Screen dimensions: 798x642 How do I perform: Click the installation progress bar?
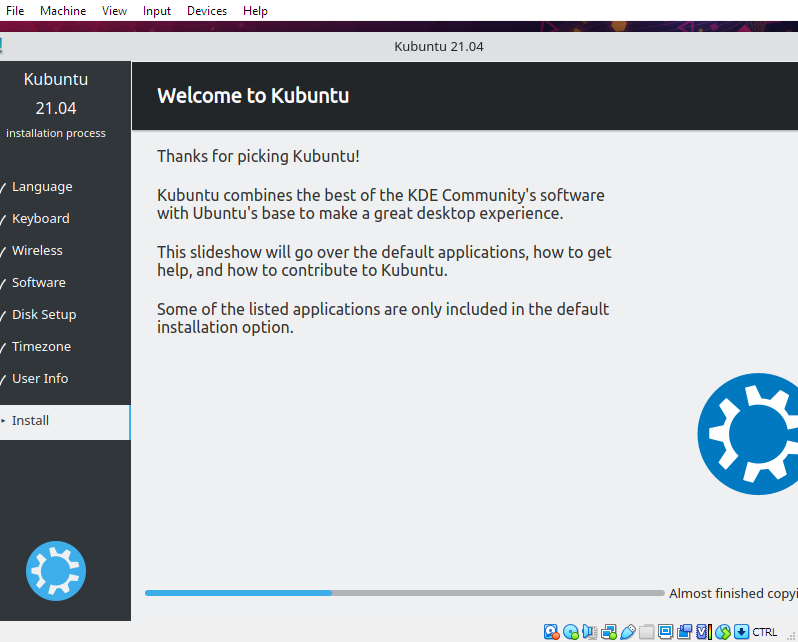pos(405,593)
